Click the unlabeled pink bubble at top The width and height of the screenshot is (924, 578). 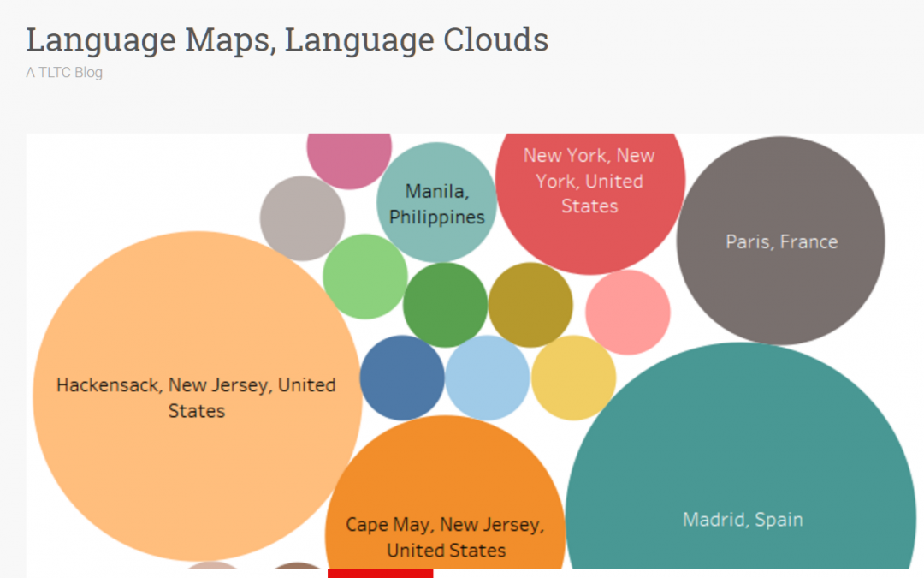pos(349,161)
